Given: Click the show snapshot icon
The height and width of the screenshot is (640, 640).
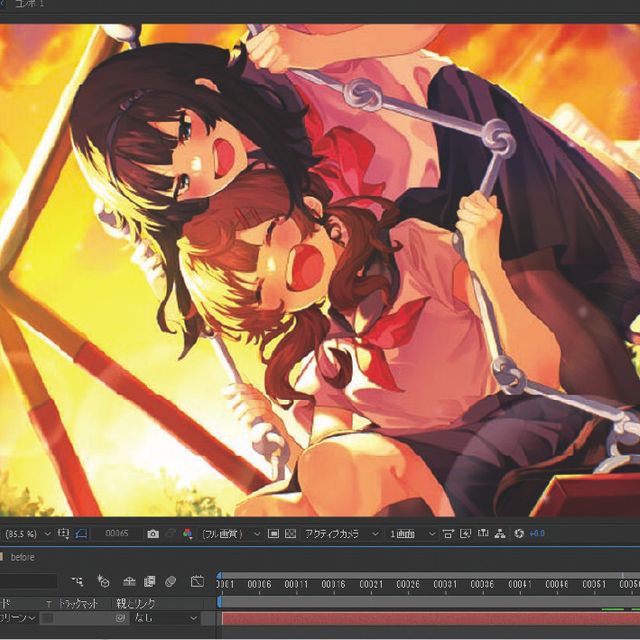Looking at the screenshot, I should 171,533.
